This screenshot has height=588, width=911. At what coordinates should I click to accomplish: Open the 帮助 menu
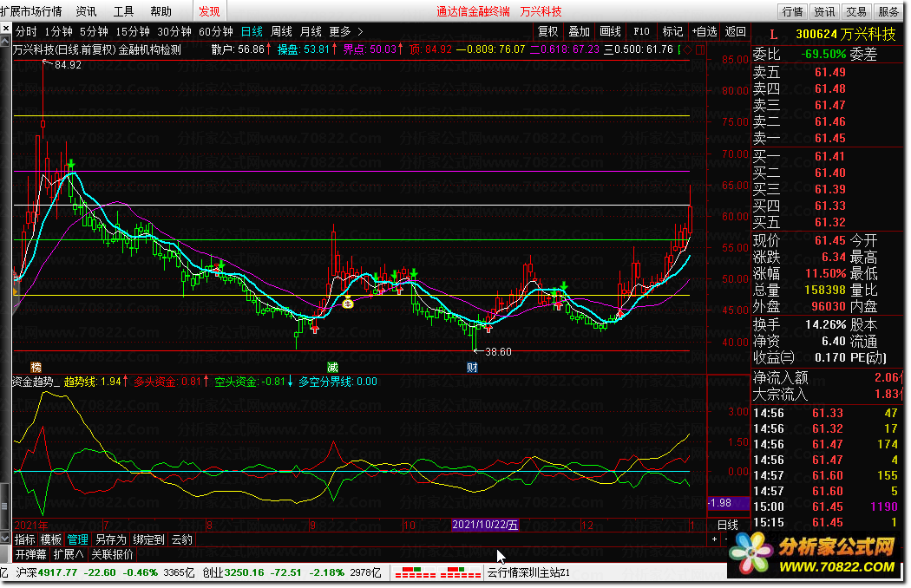[x=161, y=11]
